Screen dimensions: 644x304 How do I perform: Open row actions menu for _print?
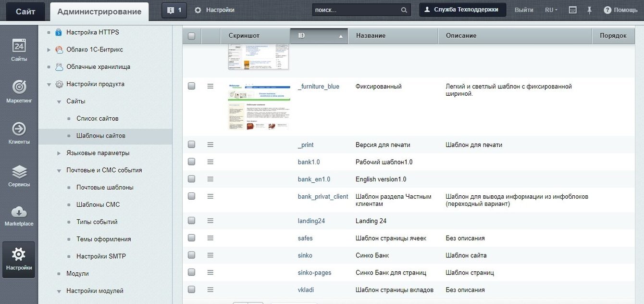pos(210,144)
